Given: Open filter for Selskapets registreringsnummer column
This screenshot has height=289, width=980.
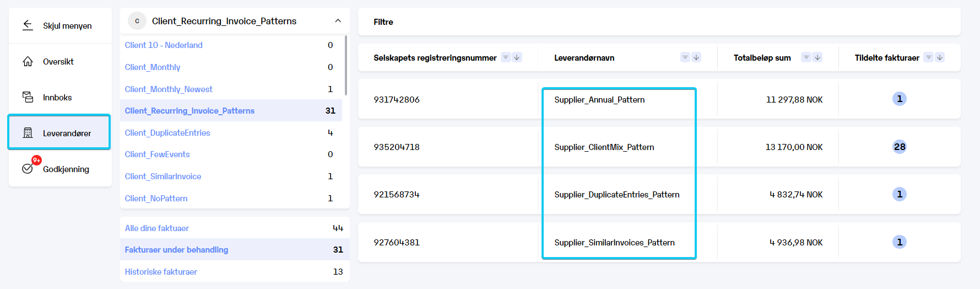Looking at the screenshot, I should click(506, 57).
